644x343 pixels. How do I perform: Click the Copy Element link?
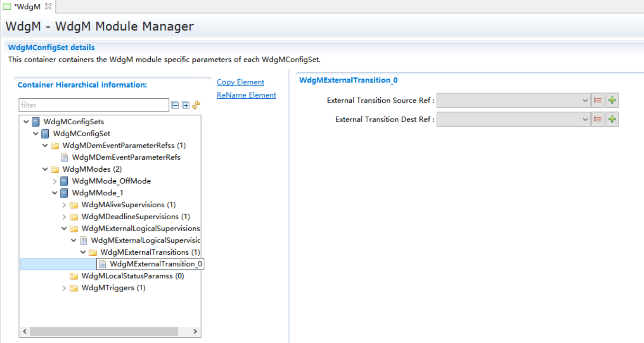[240, 82]
